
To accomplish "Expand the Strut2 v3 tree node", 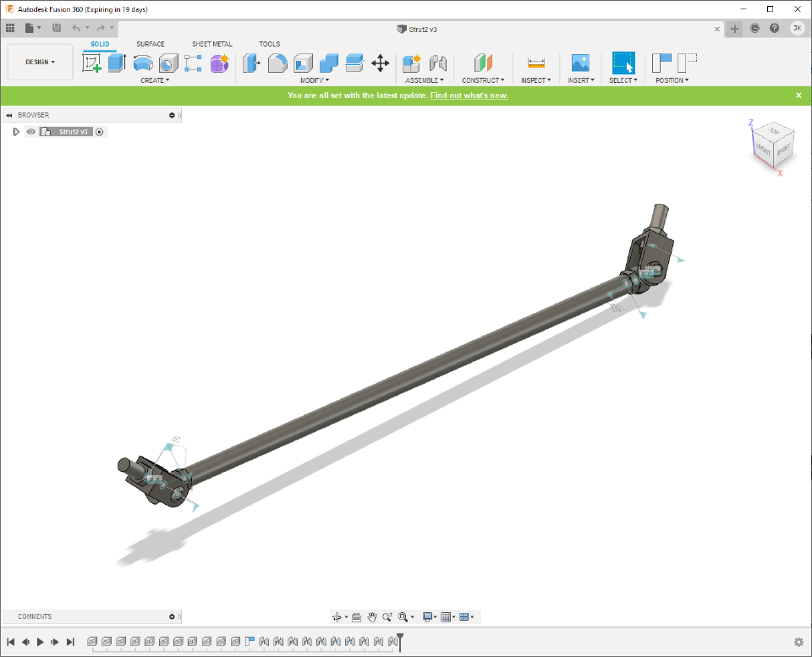I will coord(16,132).
